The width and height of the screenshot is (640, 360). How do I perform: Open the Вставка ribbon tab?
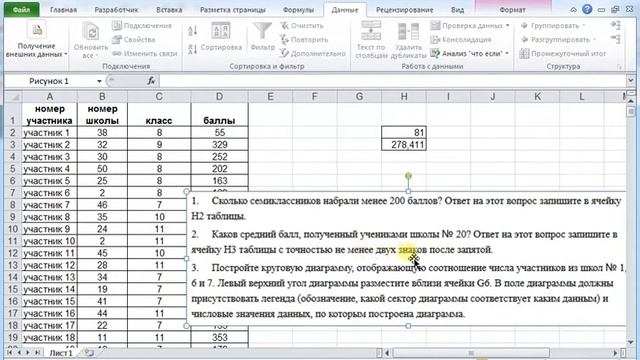(x=169, y=10)
